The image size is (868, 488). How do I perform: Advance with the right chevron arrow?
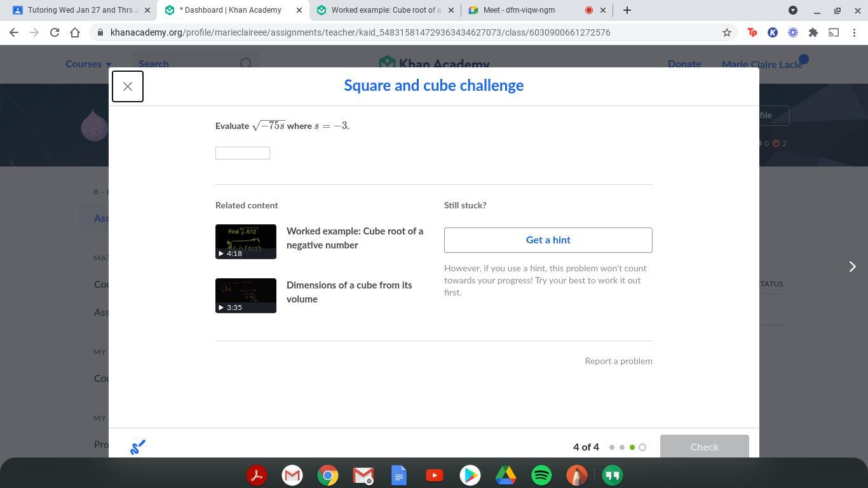[x=852, y=266]
